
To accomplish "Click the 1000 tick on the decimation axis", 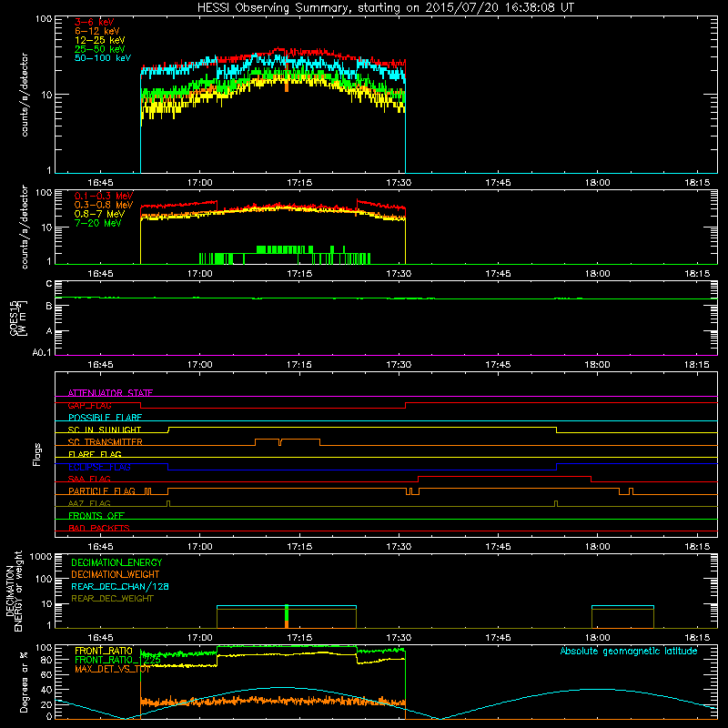I will 41,557.
